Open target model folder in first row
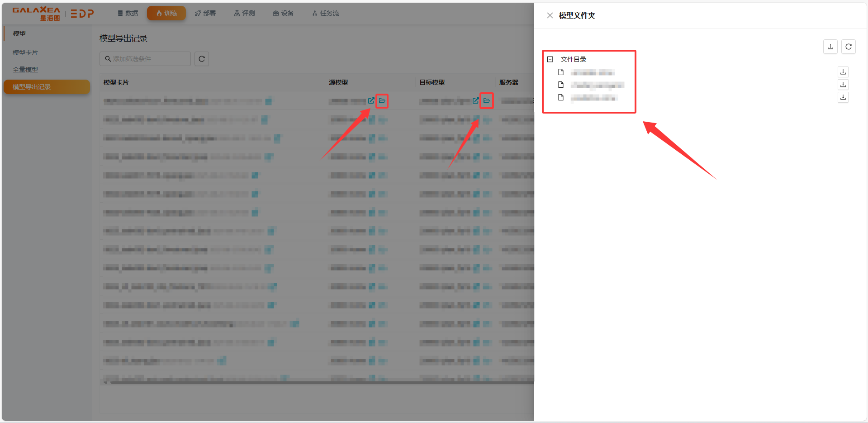The width and height of the screenshot is (868, 423). [x=486, y=100]
